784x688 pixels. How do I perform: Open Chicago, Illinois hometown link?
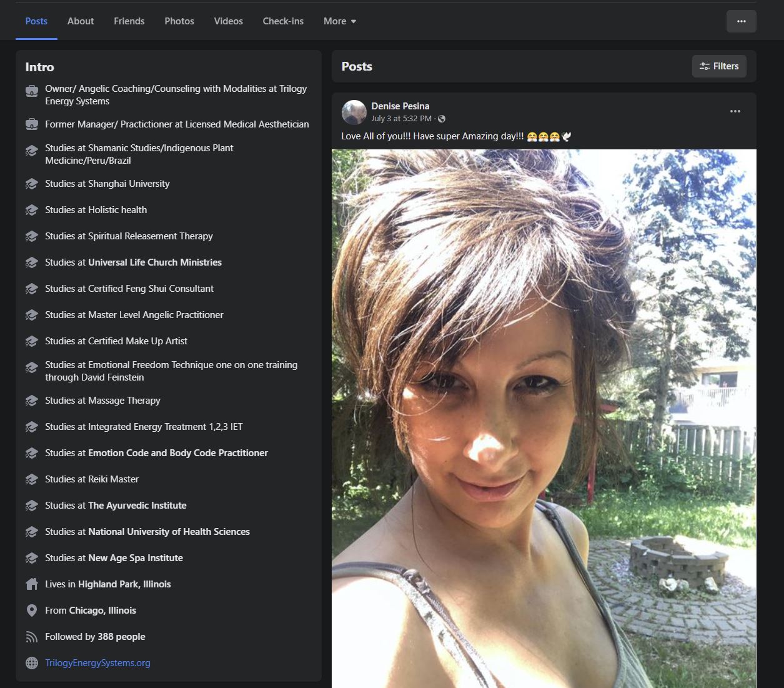click(x=102, y=611)
